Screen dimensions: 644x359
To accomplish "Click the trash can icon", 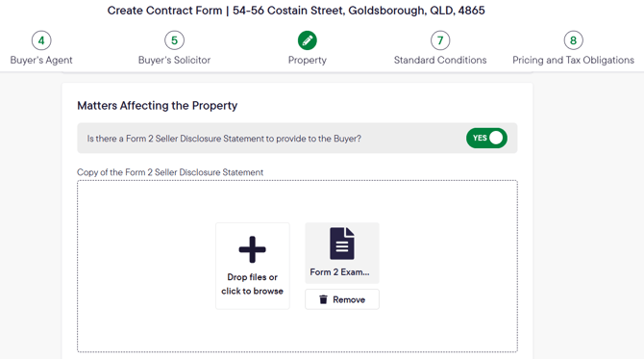I will click(324, 299).
